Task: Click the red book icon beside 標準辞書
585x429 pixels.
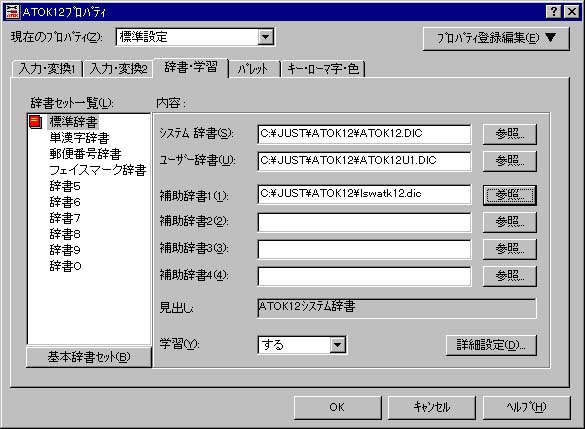Action: tap(35, 122)
